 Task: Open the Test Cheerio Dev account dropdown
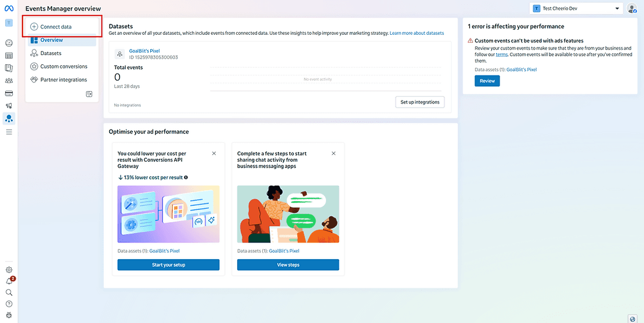point(576,9)
